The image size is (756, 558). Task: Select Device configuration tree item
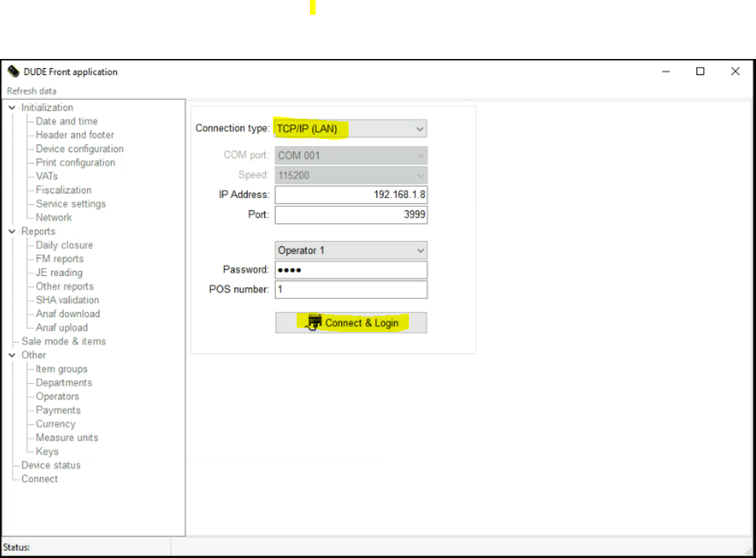[x=79, y=149]
